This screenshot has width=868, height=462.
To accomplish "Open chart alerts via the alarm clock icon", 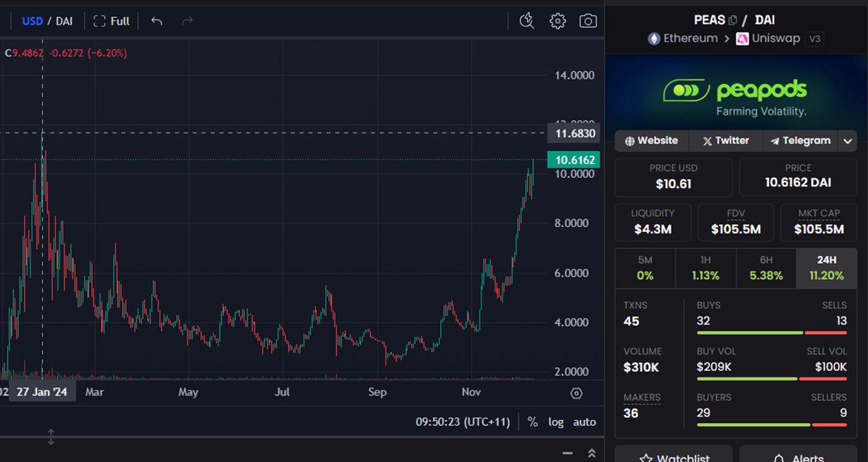I will (x=527, y=21).
